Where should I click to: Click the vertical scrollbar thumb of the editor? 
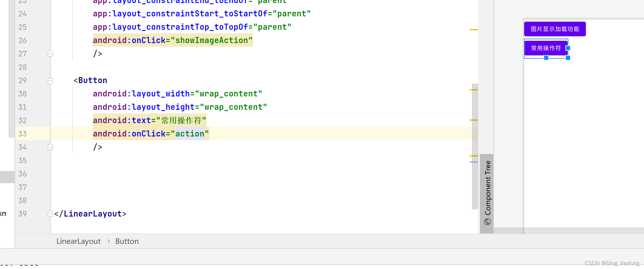pyautogui.click(x=475, y=146)
